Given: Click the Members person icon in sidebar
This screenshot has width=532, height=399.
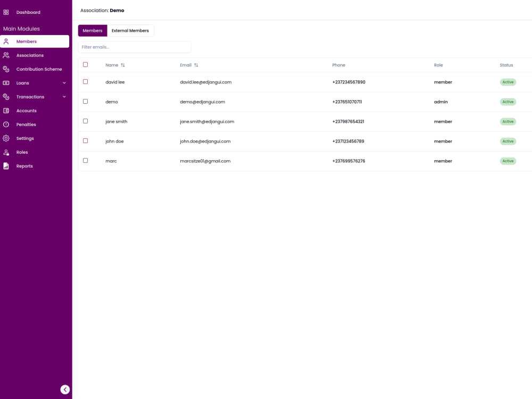Looking at the screenshot, I should (6, 41).
